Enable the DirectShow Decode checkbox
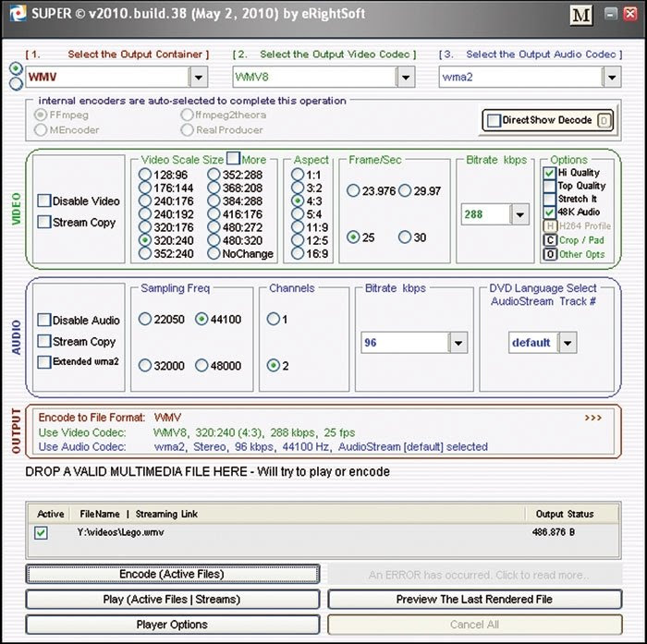647x644 pixels. pos(494,120)
